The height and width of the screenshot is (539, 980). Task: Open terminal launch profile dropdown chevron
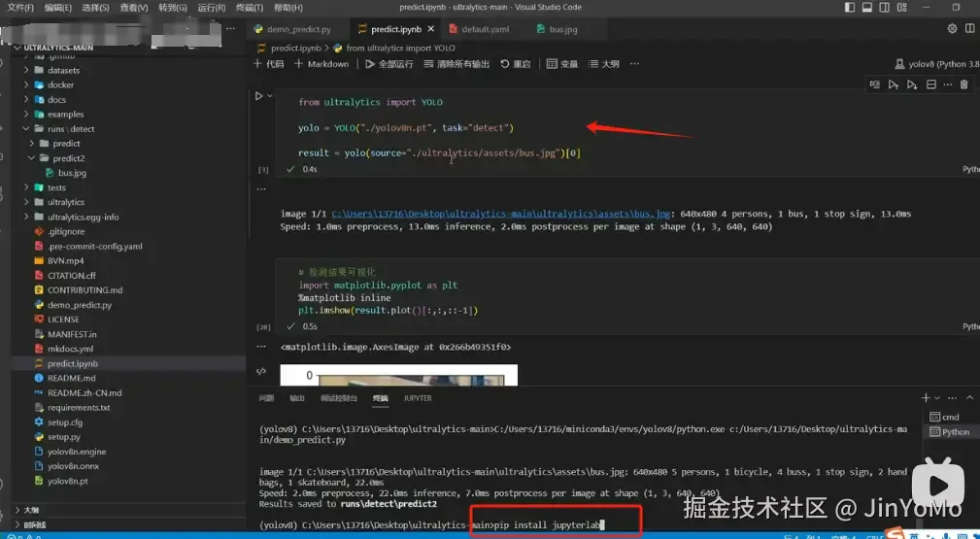point(937,398)
